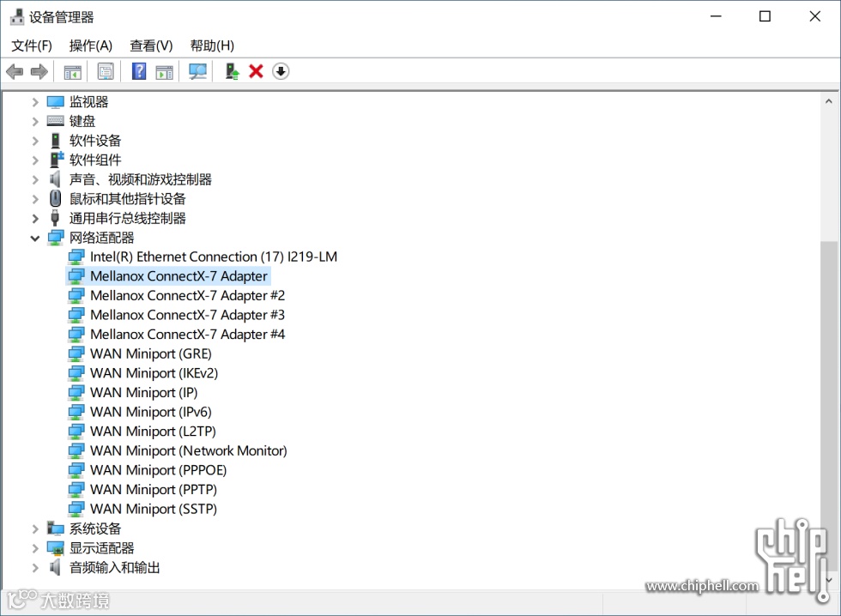The height and width of the screenshot is (616, 841).
Task: Select WAN Miniport (IKEv2)
Action: tap(154, 373)
